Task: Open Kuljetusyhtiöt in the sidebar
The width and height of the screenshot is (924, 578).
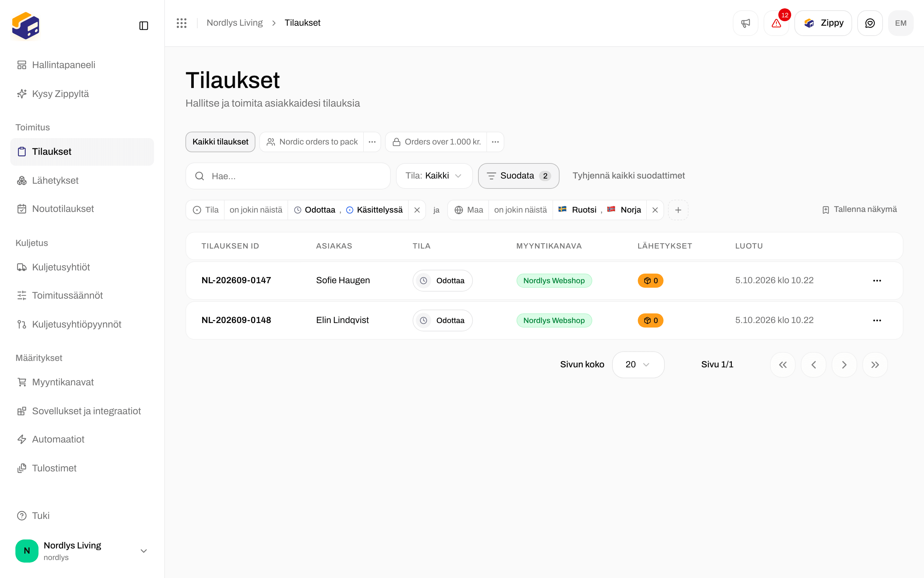Action: coord(82,267)
